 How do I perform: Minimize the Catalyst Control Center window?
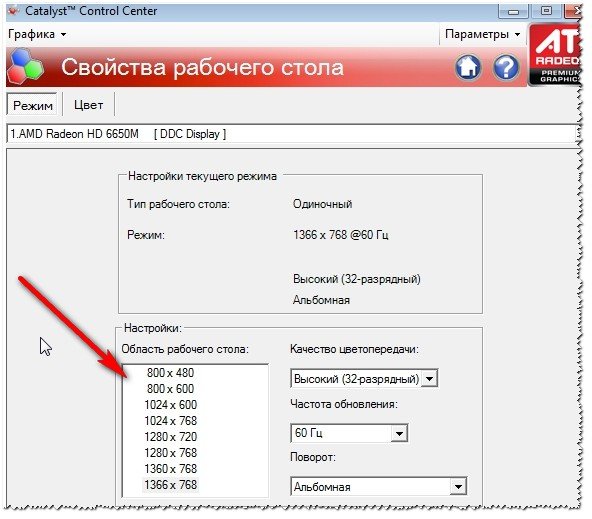(513, 11)
